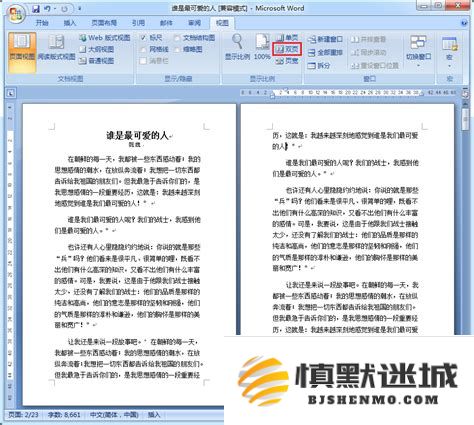
Task: Click the 中文(简体, 中国) language indicator
Action: (x=114, y=415)
